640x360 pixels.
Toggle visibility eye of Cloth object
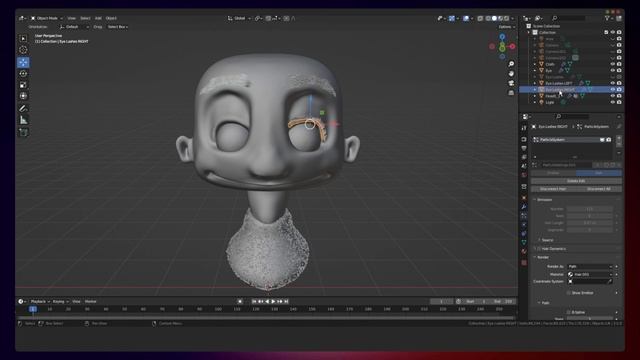613,64
